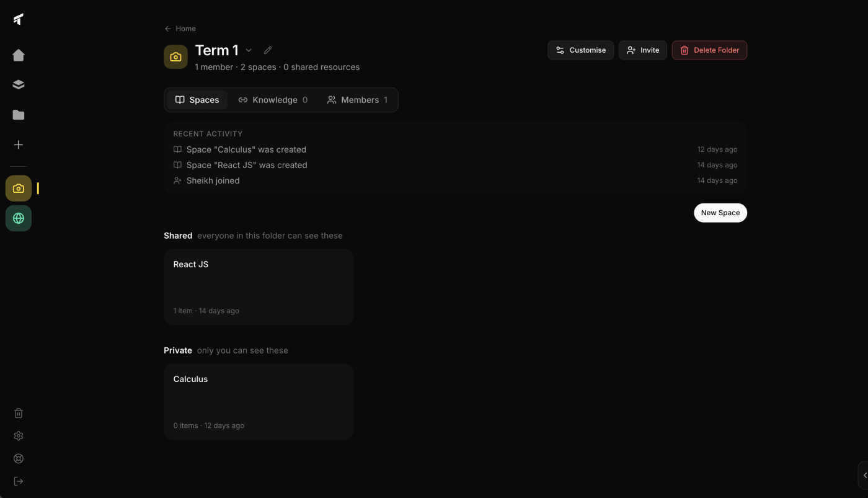Image resolution: width=868 pixels, height=498 pixels.
Task: Go back to Home link
Action: [x=180, y=29]
